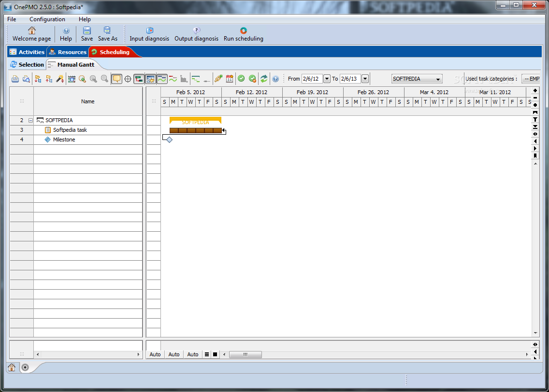Click the From date input field
Screen dimensions: 549x392
(312, 79)
